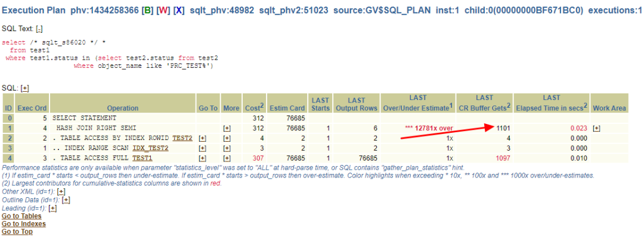Follow the Go to Tables link
The width and height of the screenshot is (644, 240).
pyautogui.click(x=21, y=216)
